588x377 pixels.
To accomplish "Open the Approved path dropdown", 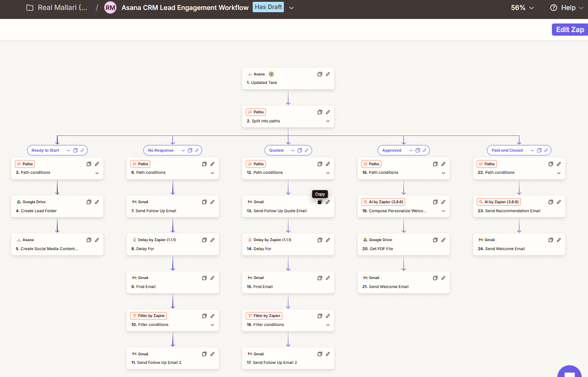I will [x=411, y=150].
